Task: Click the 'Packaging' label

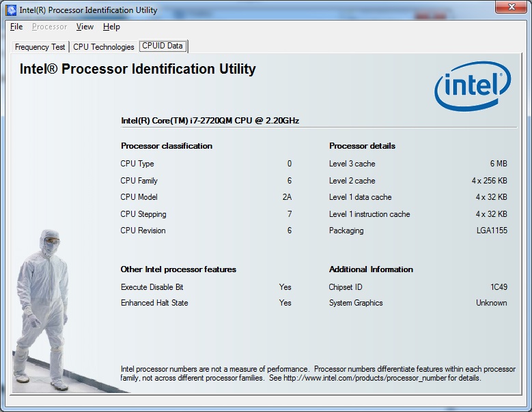Action: point(346,231)
